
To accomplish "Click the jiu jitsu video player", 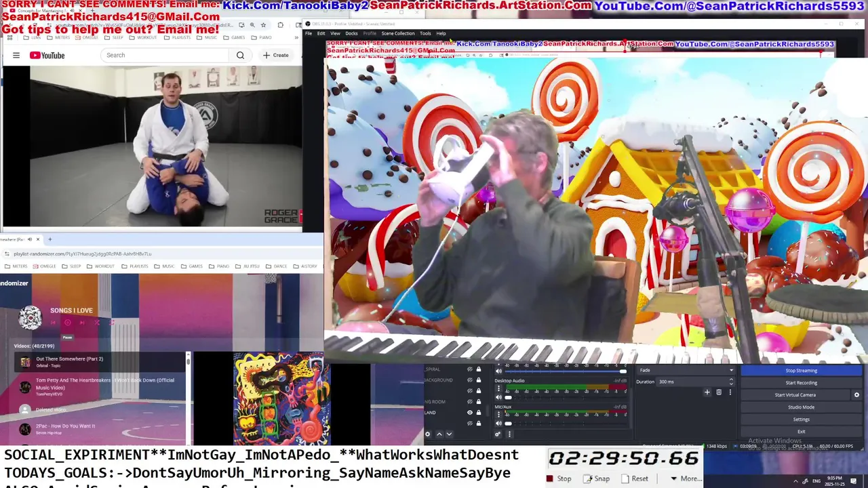I will 152,146.
